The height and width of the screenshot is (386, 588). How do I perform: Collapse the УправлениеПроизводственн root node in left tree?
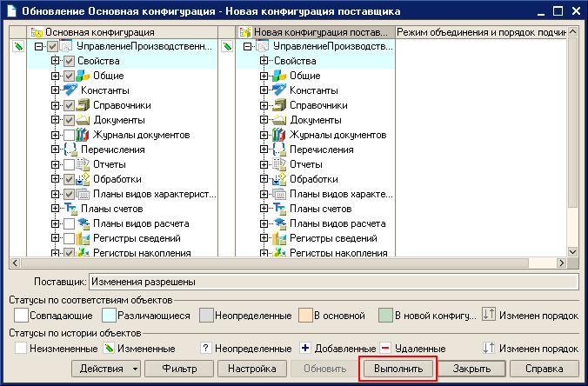38,46
